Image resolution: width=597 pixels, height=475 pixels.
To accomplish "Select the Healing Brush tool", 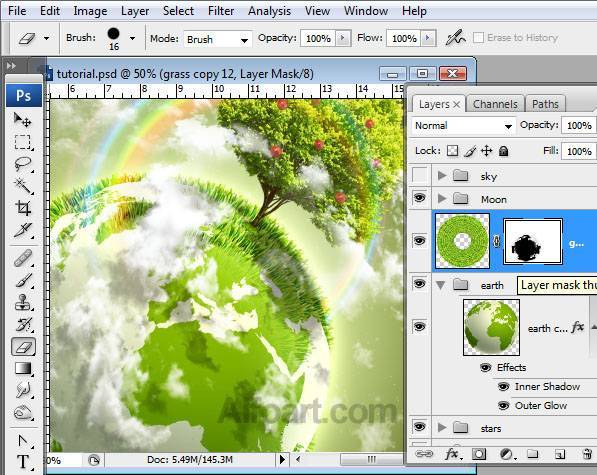I will click(x=22, y=258).
